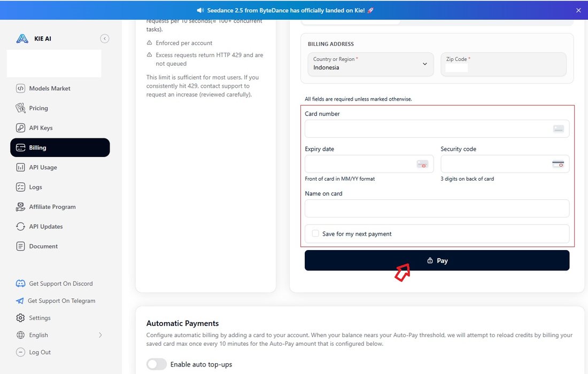
Task: Collapse the sidebar with chevron button
Action: point(105,38)
